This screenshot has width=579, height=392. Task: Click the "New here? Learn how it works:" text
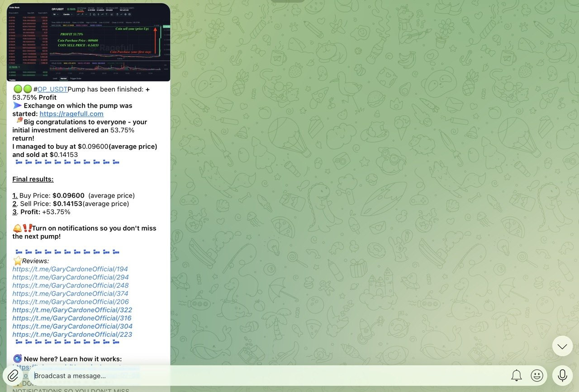(73, 359)
